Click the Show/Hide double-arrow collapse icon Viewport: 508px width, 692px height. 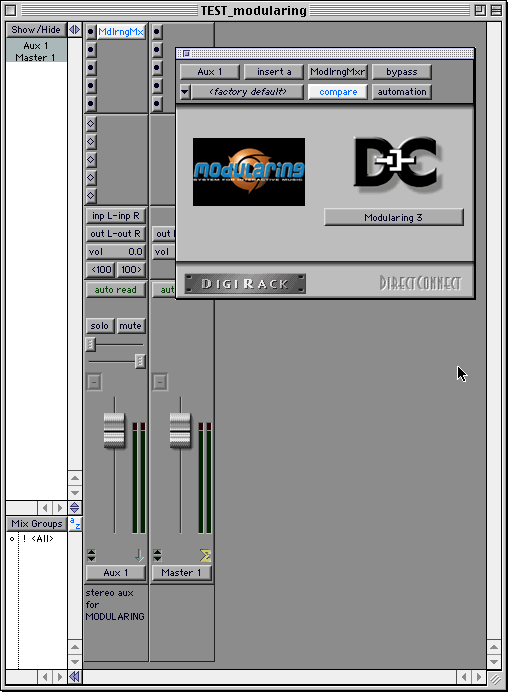coord(75,30)
